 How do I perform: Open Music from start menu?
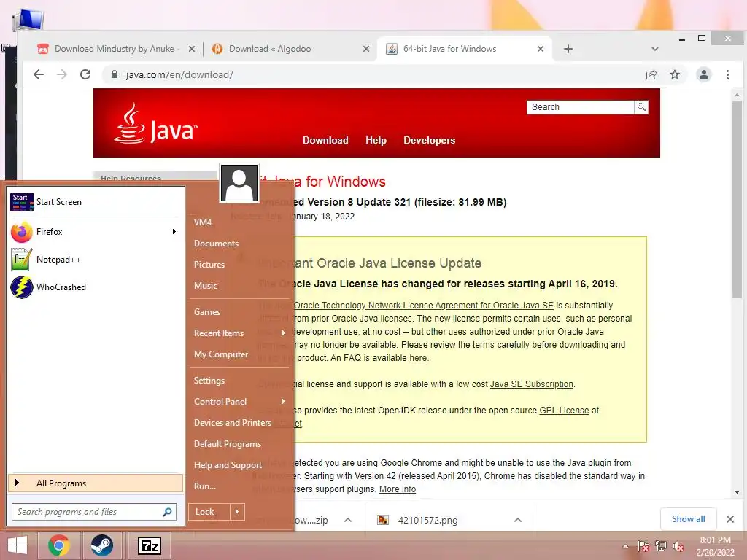(205, 286)
